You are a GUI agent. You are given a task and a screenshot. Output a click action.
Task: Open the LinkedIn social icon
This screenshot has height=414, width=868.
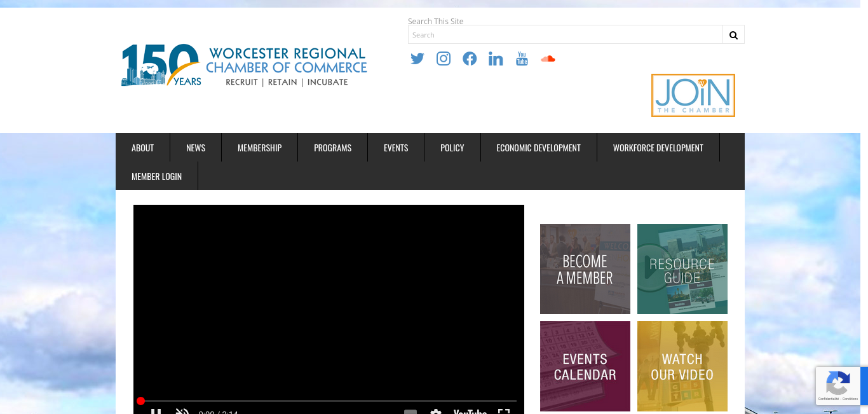click(496, 59)
